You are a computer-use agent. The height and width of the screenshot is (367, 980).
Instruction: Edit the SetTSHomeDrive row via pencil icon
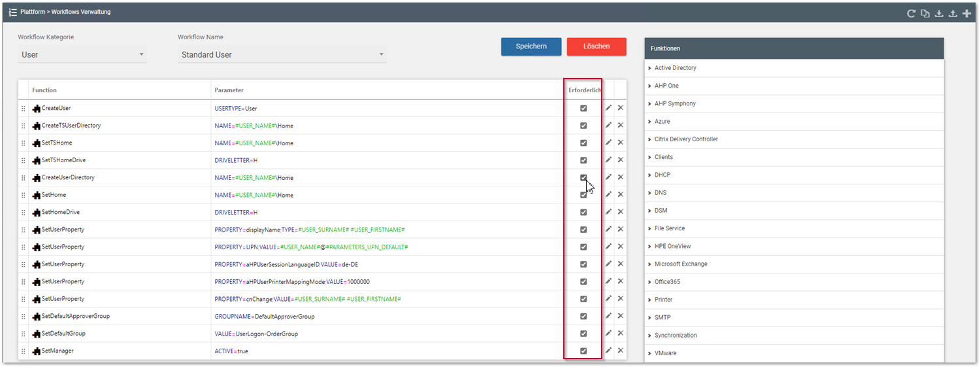coord(608,160)
